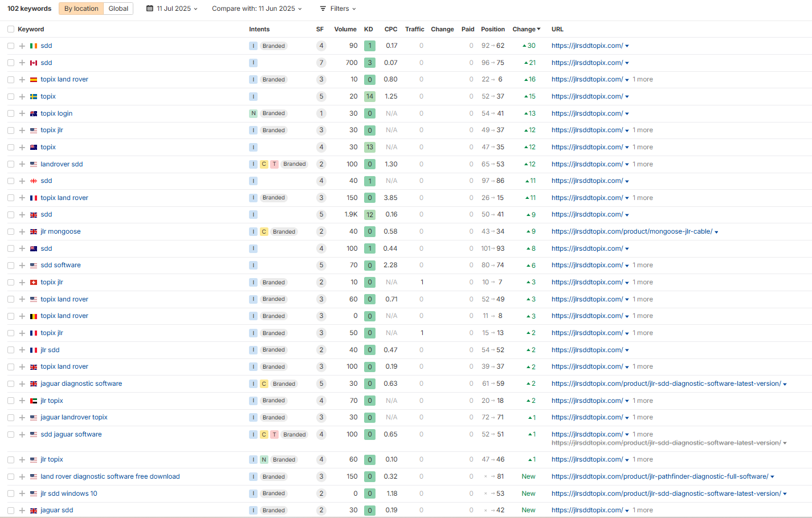Viewport: 812px width, 518px height.
Task: Open the 'land rover diagnostic software free download' keyword
Action: coord(110,476)
